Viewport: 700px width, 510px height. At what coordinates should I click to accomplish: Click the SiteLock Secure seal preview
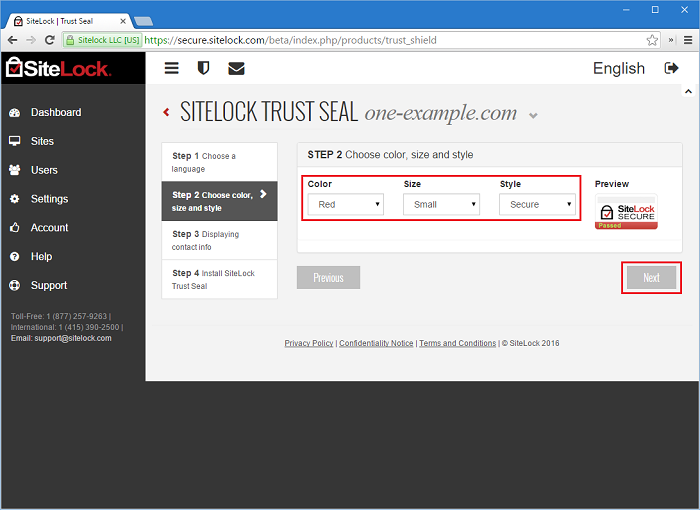point(626,212)
